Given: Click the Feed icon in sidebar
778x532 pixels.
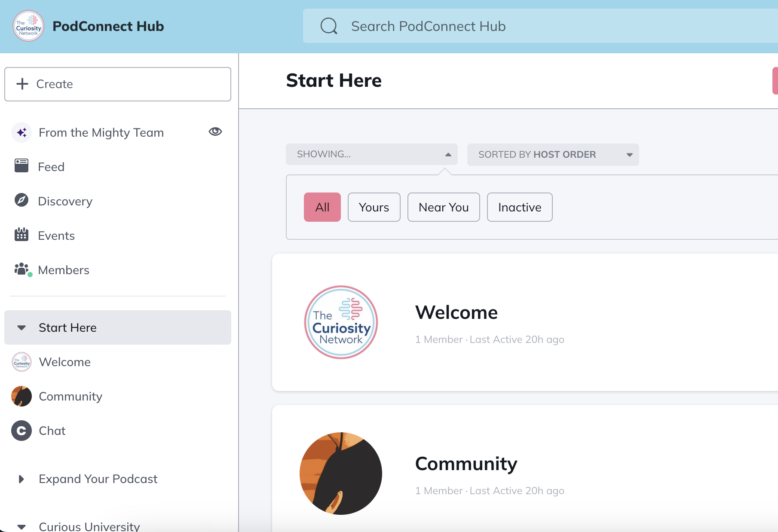Looking at the screenshot, I should tap(21, 166).
